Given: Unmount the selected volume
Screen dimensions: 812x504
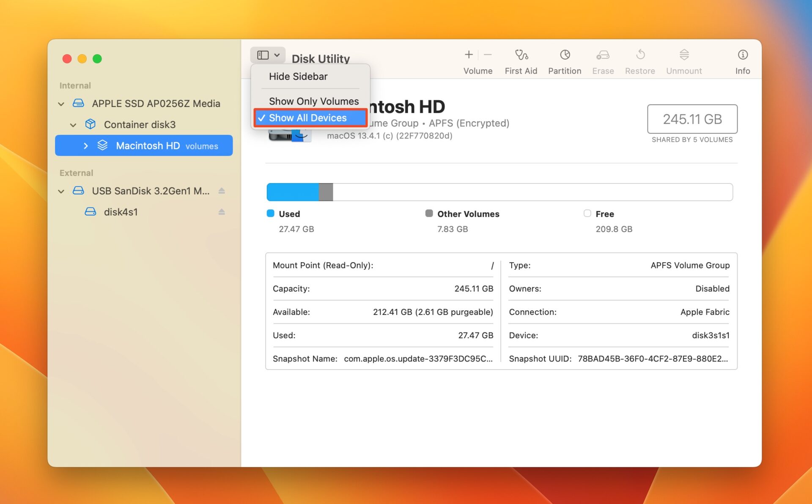Looking at the screenshot, I should (683, 60).
